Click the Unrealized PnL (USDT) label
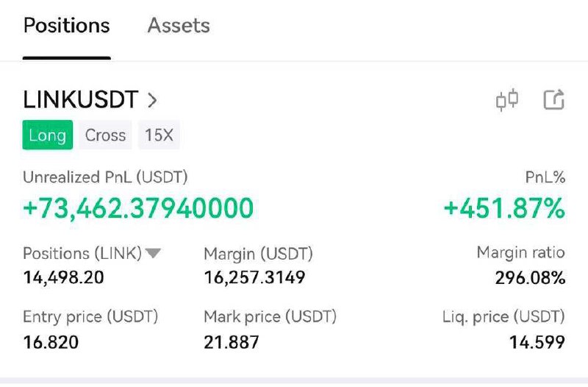Screen dimensions: 588x387 pos(105,177)
